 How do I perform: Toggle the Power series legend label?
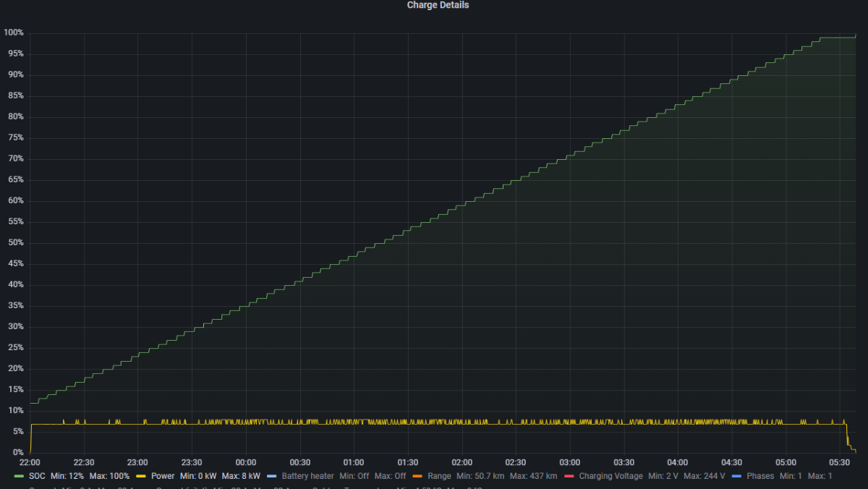[x=163, y=476]
